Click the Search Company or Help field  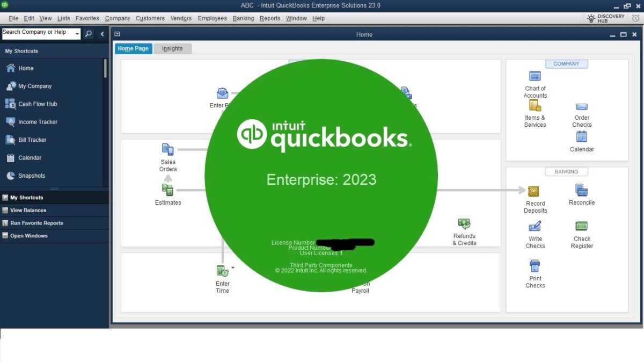[38, 33]
